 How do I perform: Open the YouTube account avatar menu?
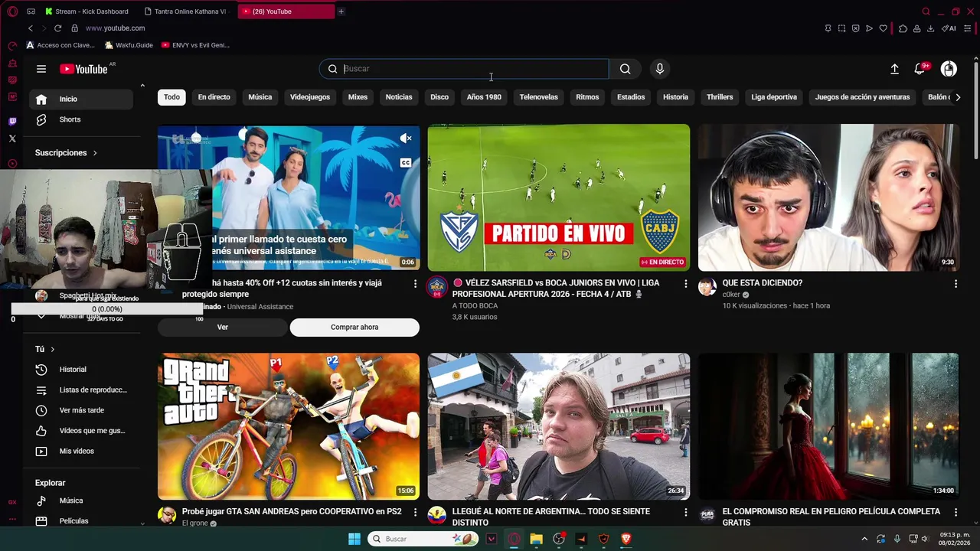(949, 69)
